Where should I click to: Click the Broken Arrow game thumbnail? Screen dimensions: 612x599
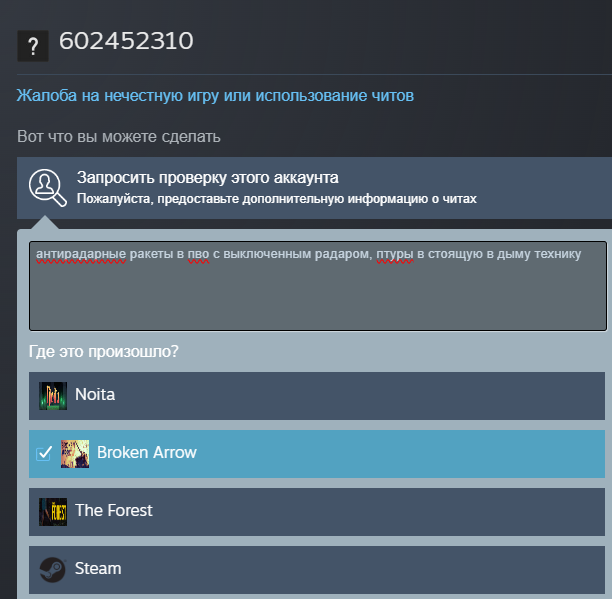[75, 454]
